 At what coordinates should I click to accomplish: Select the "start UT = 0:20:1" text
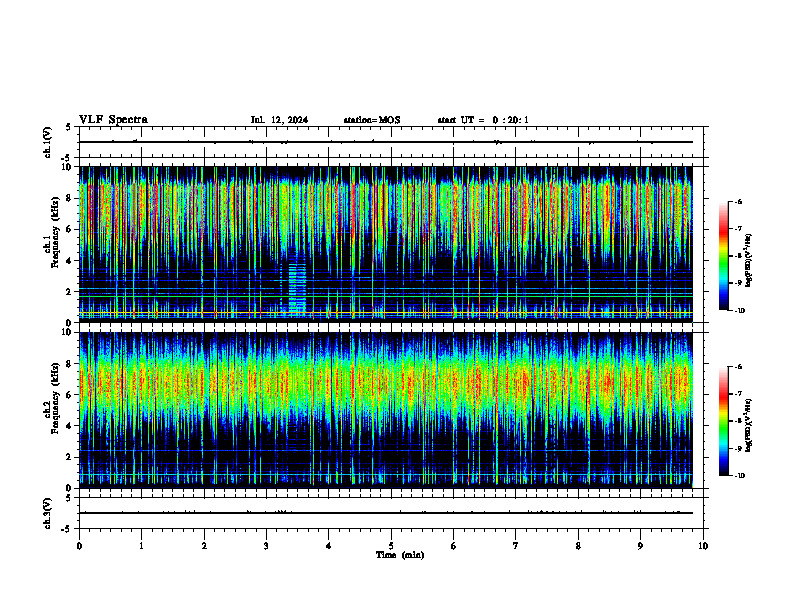coord(483,120)
